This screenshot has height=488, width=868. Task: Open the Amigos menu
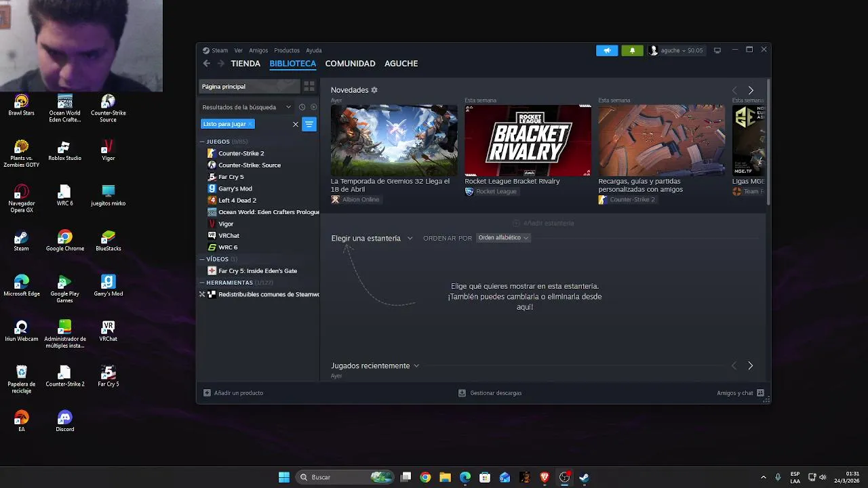coord(258,50)
